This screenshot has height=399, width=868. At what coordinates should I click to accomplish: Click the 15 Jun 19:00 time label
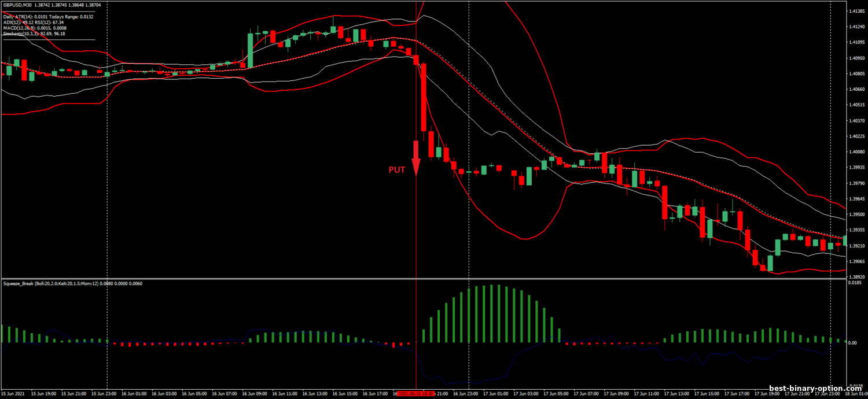(43, 394)
